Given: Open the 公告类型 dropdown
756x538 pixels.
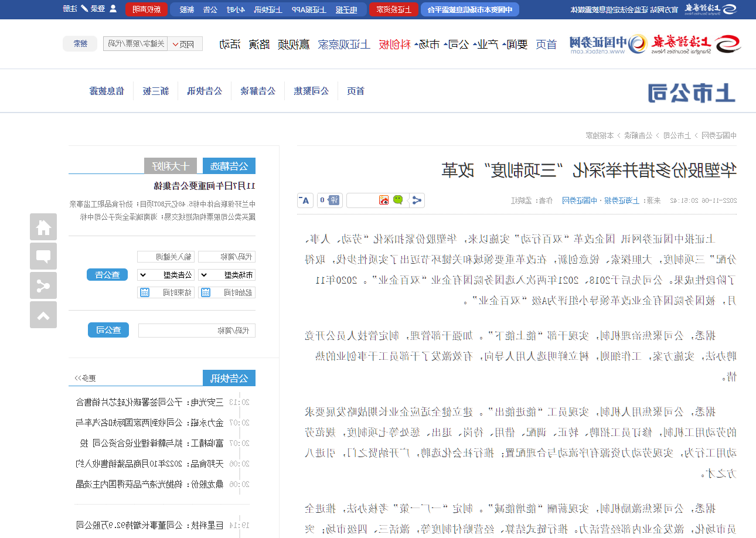Looking at the screenshot, I should coord(166,275).
